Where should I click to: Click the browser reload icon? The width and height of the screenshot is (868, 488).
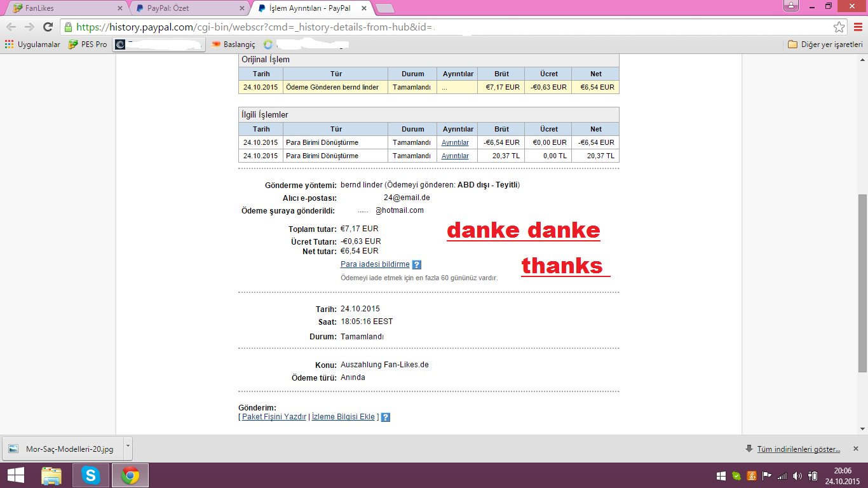click(x=48, y=27)
